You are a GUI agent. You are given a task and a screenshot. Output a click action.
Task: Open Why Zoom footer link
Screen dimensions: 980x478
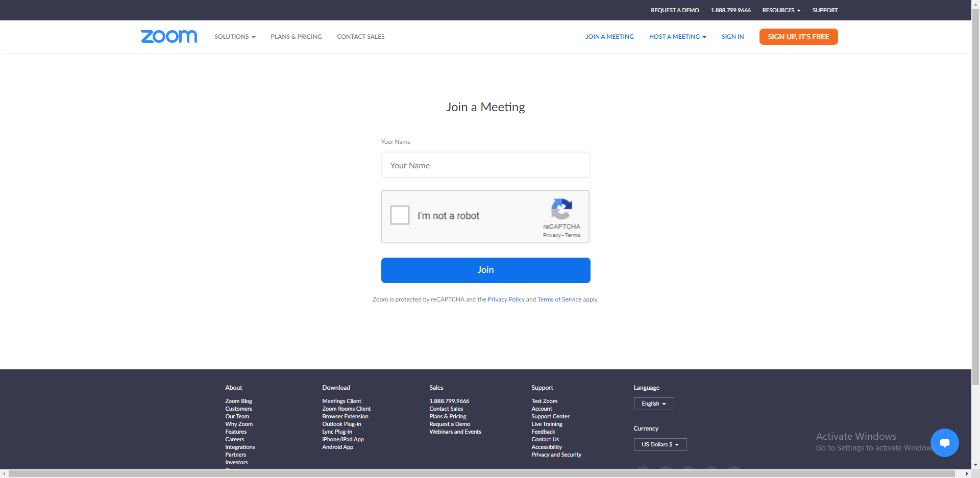point(239,424)
